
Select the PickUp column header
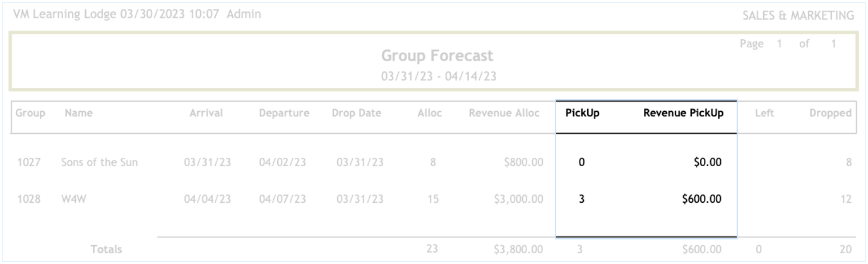coord(582,114)
